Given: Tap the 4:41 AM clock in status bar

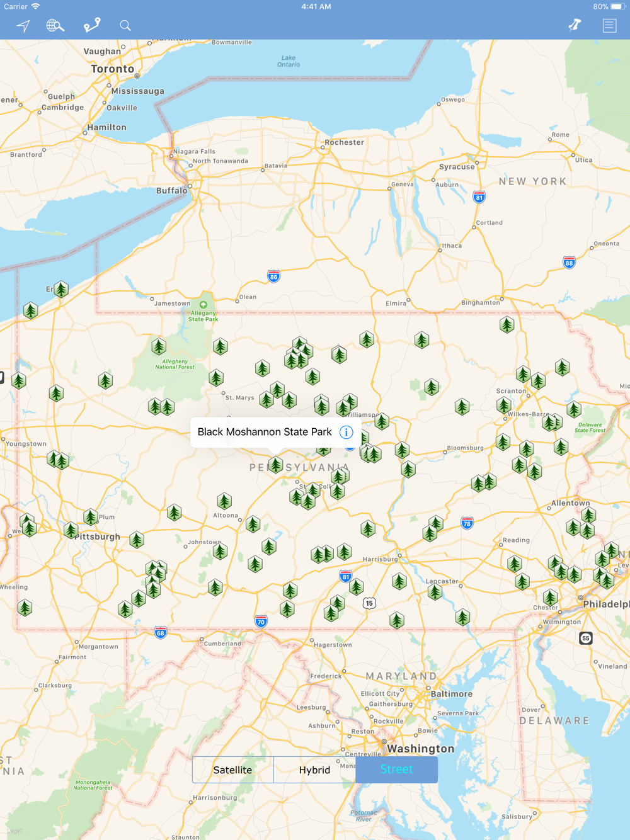Looking at the screenshot, I should pos(316,6).
